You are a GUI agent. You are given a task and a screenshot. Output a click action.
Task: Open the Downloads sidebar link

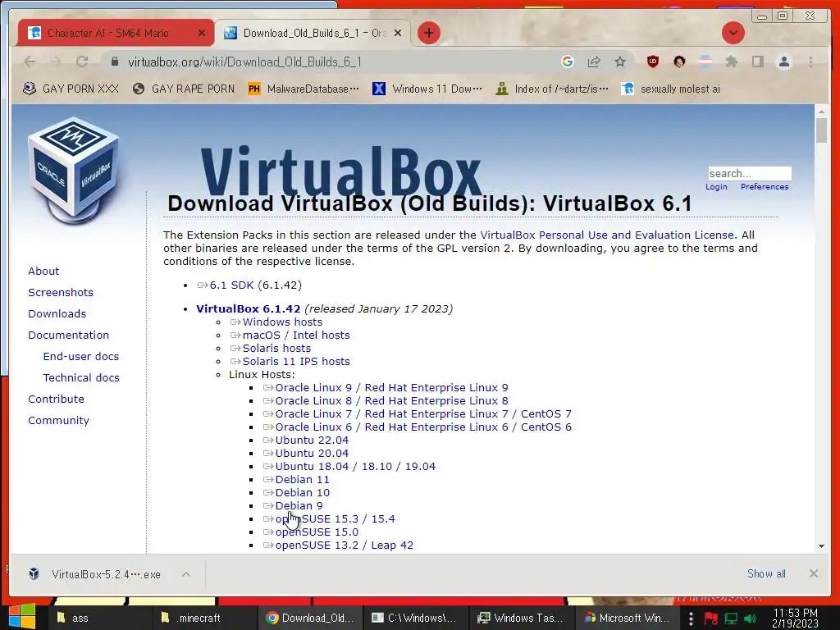coord(57,314)
